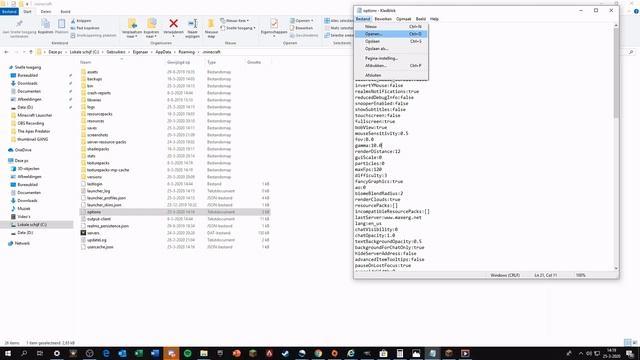Open the Calculator taskbar icon
Viewport: 640px width, 360px height.
(400, 353)
